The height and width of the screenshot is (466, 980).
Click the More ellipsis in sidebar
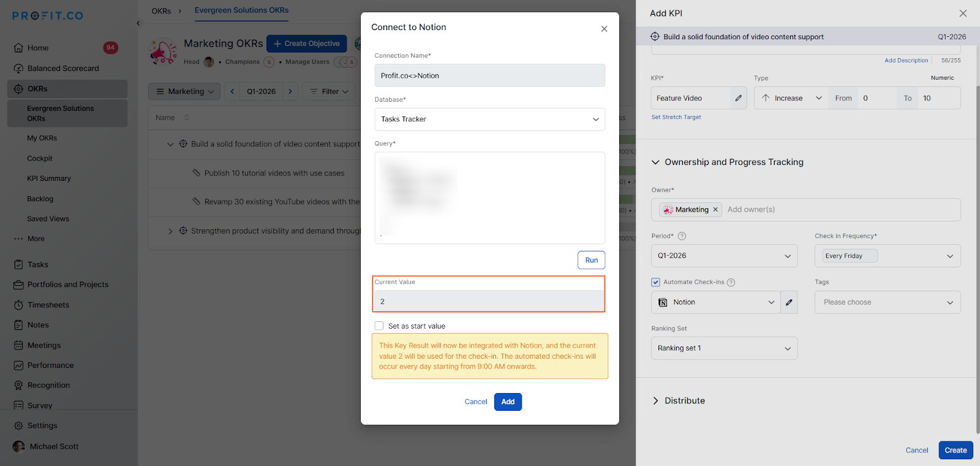[x=18, y=239]
